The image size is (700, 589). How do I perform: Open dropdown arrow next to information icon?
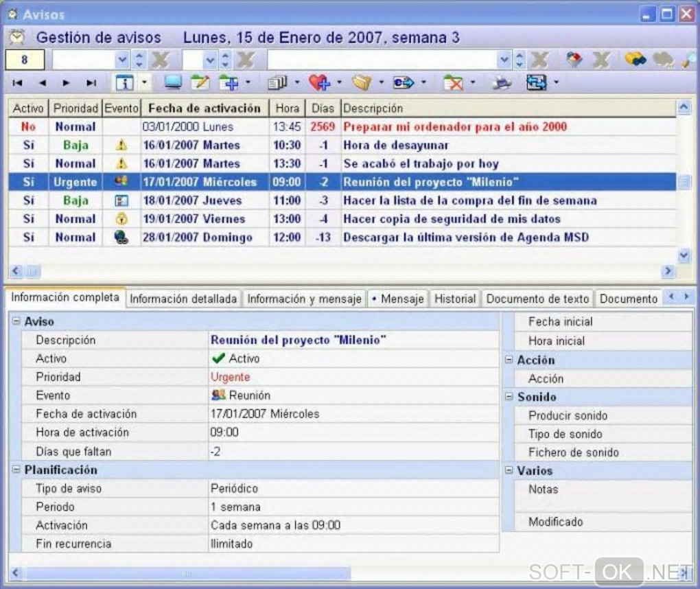(144, 82)
